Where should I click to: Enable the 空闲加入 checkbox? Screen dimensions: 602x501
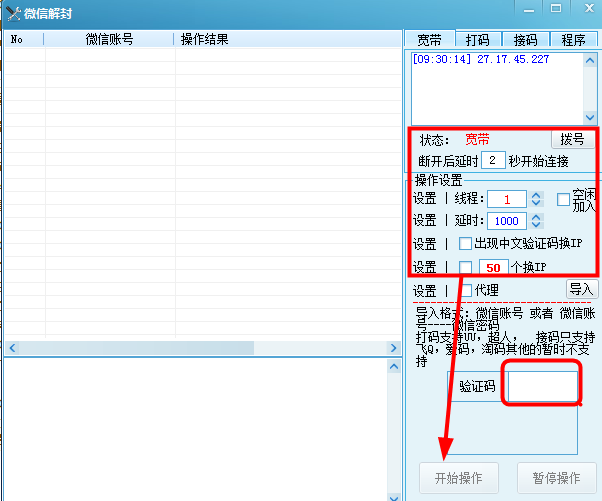pos(563,198)
